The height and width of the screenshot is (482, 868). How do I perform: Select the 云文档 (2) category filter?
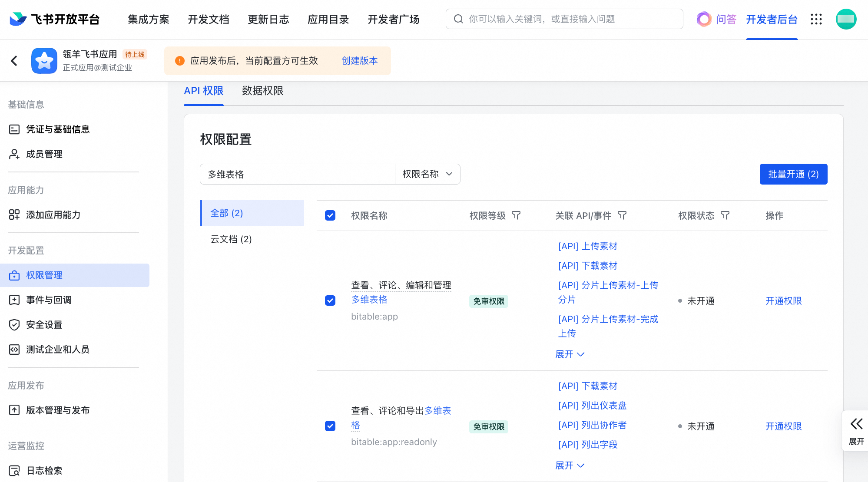[x=231, y=239]
